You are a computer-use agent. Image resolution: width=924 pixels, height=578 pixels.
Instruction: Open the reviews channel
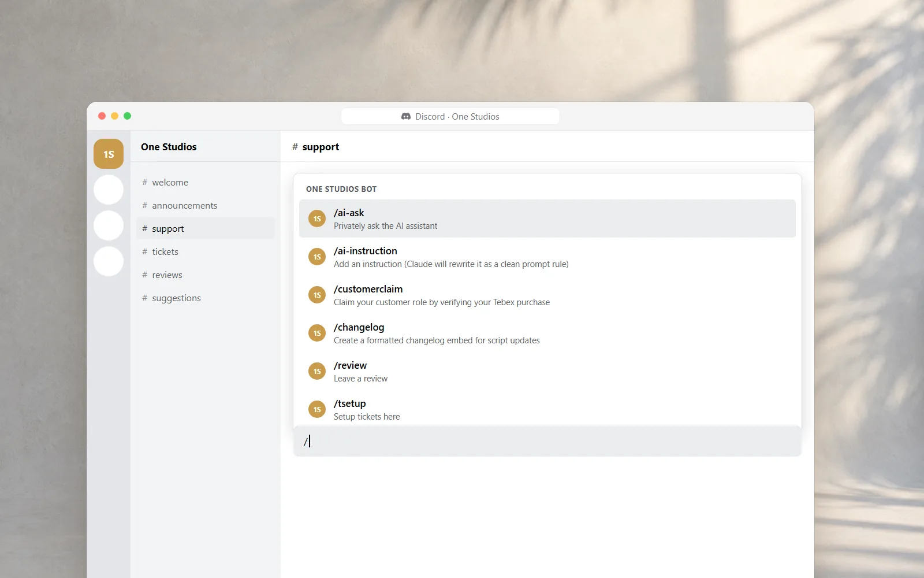(206, 275)
